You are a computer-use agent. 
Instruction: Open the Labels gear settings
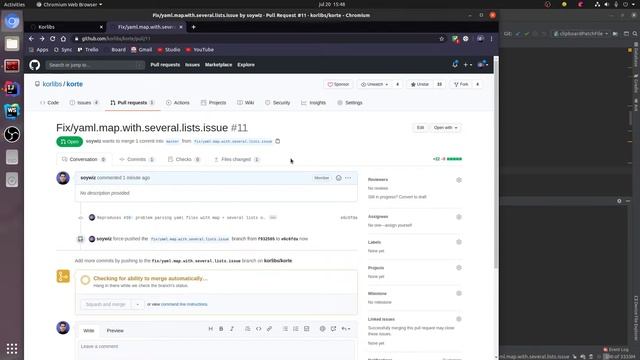(459, 242)
